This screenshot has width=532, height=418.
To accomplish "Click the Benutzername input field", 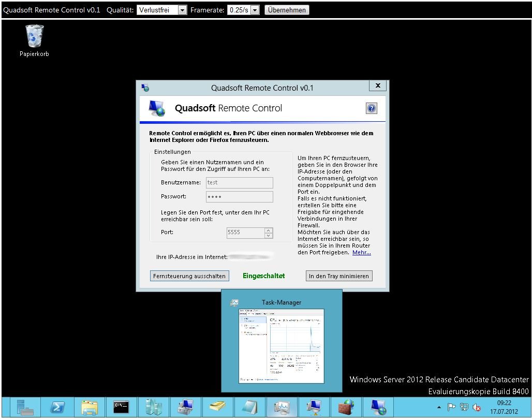I will (x=239, y=182).
